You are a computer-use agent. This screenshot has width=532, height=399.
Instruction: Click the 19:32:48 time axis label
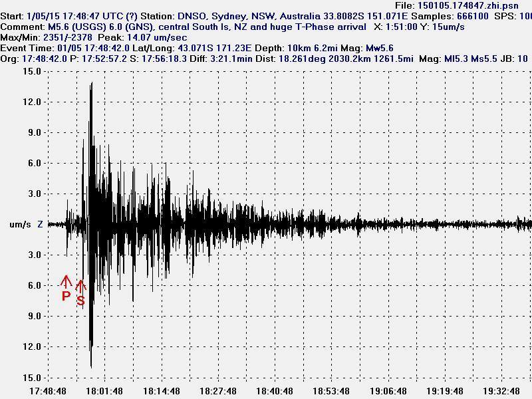coord(502,391)
